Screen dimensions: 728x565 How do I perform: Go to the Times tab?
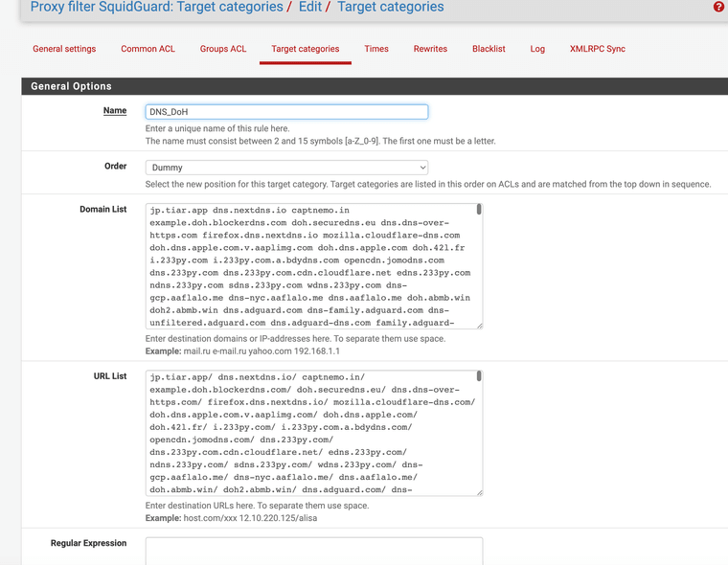(376, 49)
